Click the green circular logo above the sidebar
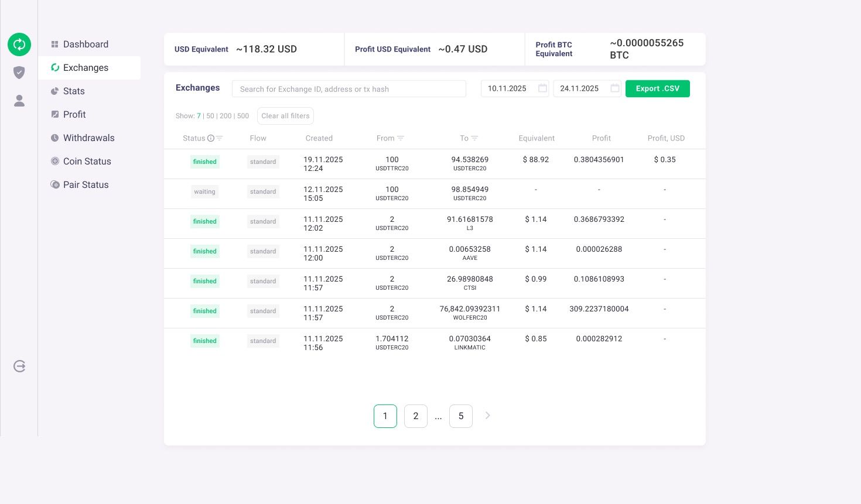861x504 pixels. [x=19, y=44]
